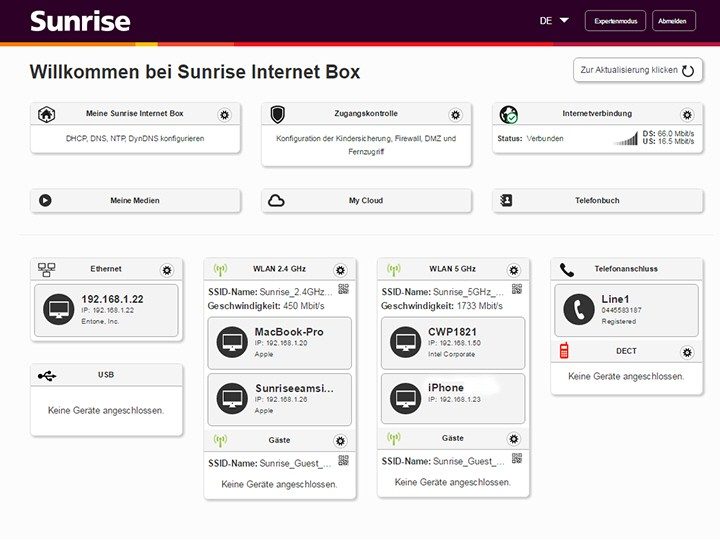The image size is (720, 540).
Task: Click the phonebook icon of Telefonbuch
Action: click(506, 200)
